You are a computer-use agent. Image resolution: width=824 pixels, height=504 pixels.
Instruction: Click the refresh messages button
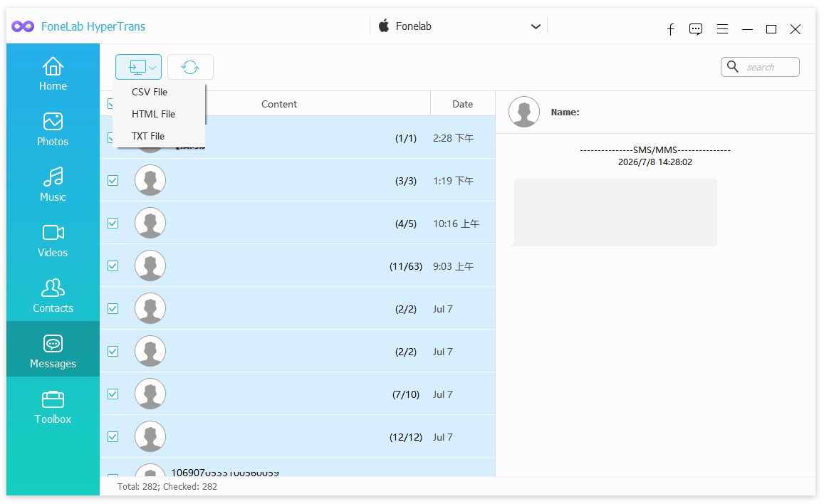click(x=190, y=67)
